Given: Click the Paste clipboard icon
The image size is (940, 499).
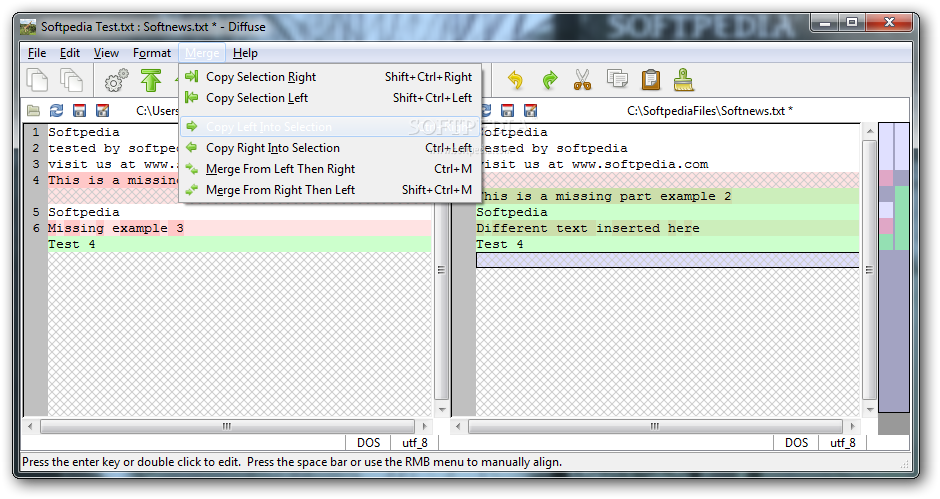Looking at the screenshot, I should [x=650, y=80].
